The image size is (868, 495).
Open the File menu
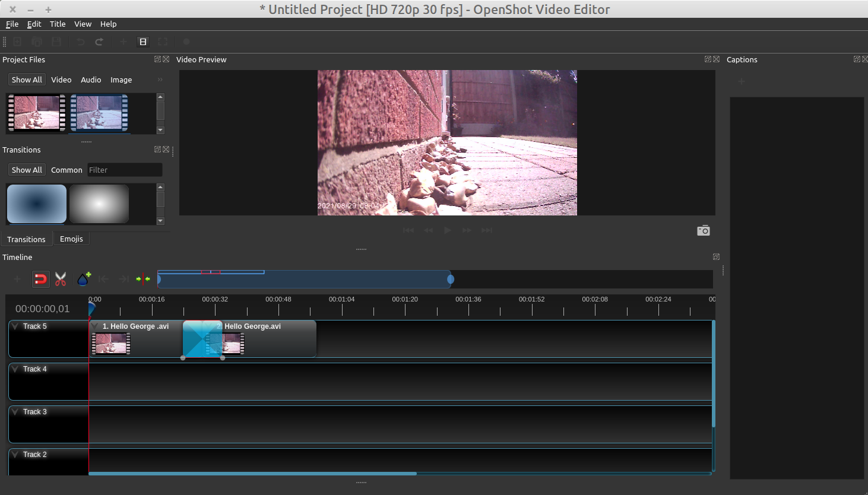pyautogui.click(x=12, y=24)
